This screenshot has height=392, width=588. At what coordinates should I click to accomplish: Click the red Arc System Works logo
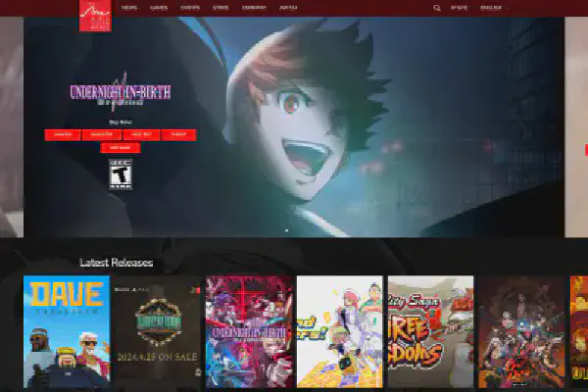95,16
